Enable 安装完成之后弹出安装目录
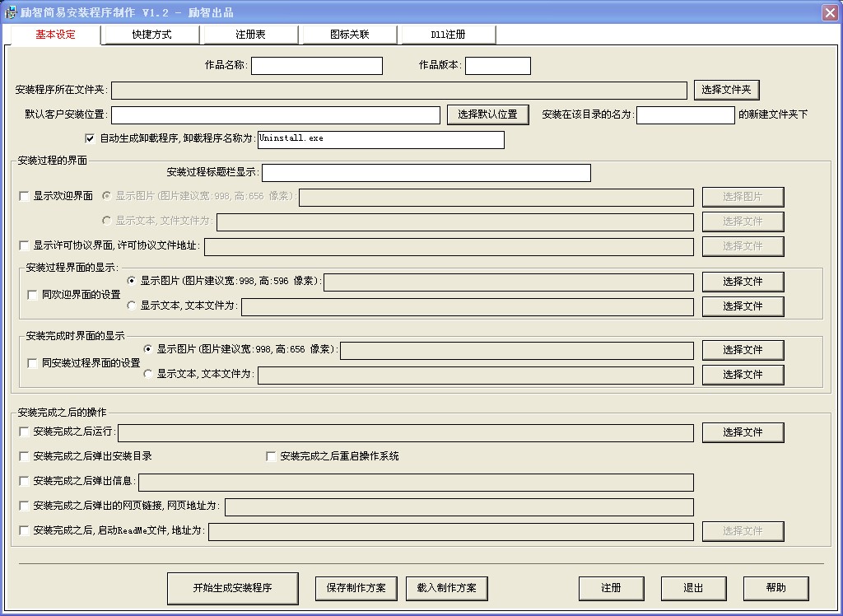Image resolution: width=843 pixels, height=616 pixels. pyautogui.click(x=24, y=455)
